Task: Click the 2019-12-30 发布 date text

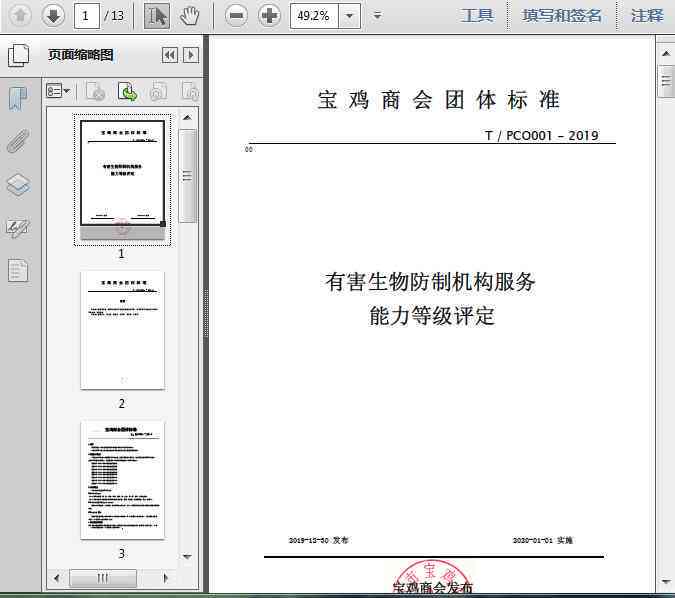Action: (318, 540)
